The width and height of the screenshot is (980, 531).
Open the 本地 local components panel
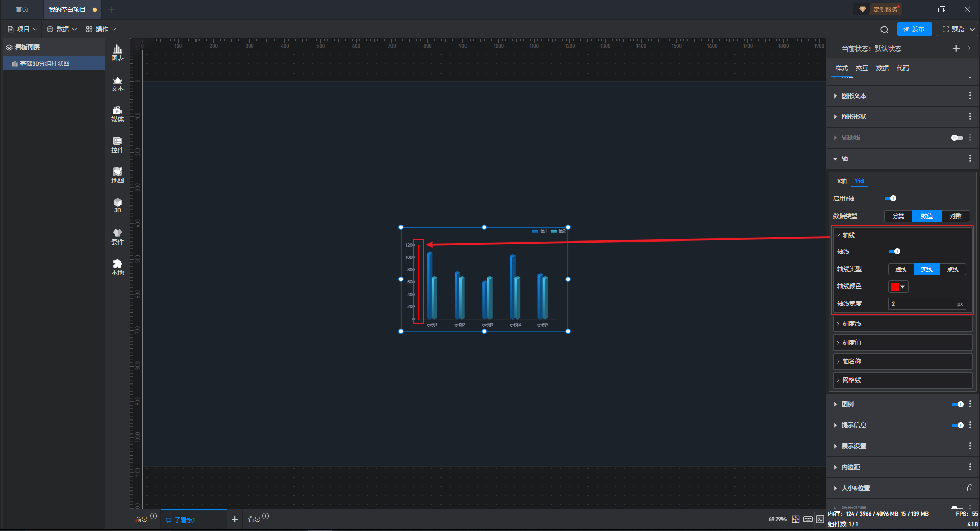click(x=117, y=268)
